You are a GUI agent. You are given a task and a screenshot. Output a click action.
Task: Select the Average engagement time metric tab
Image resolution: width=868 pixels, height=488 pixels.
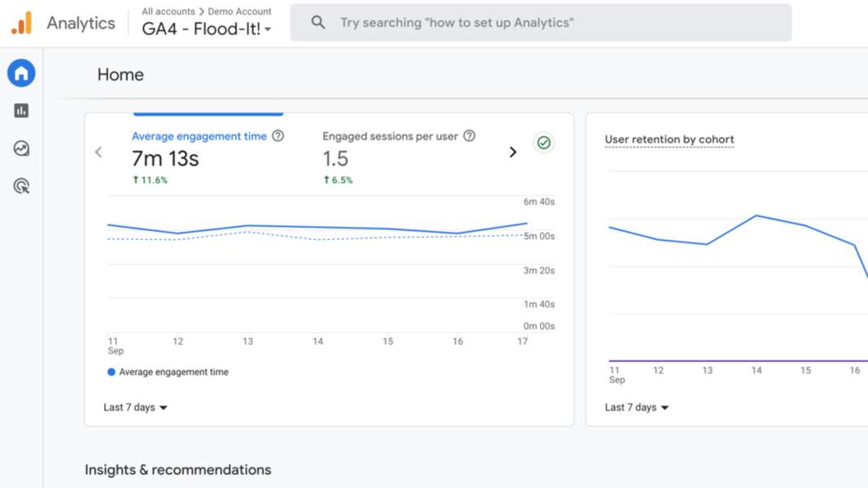(199, 137)
